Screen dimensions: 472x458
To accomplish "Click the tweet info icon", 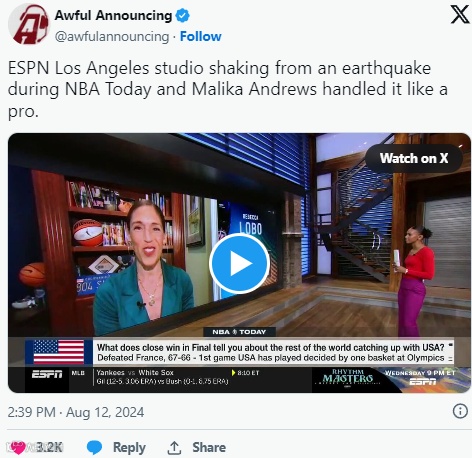I will 460,411.
